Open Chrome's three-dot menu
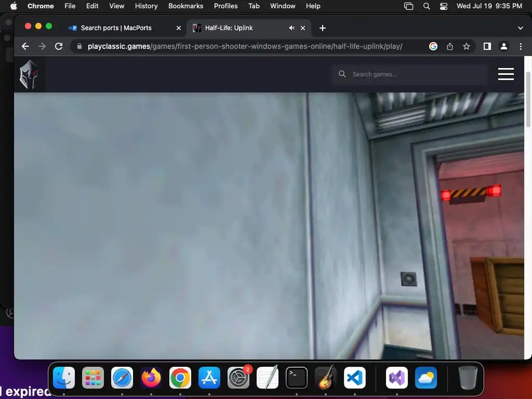 [x=521, y=46]
